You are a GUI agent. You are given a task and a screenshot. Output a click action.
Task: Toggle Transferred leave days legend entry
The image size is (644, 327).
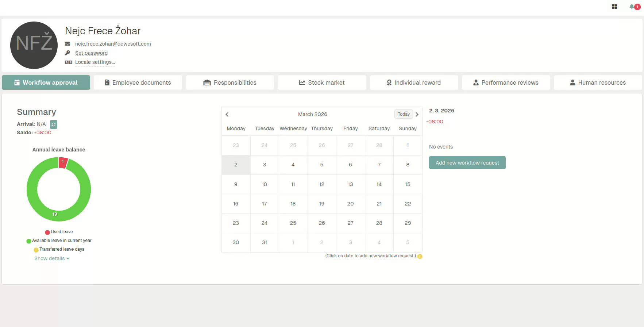[59, 249]
